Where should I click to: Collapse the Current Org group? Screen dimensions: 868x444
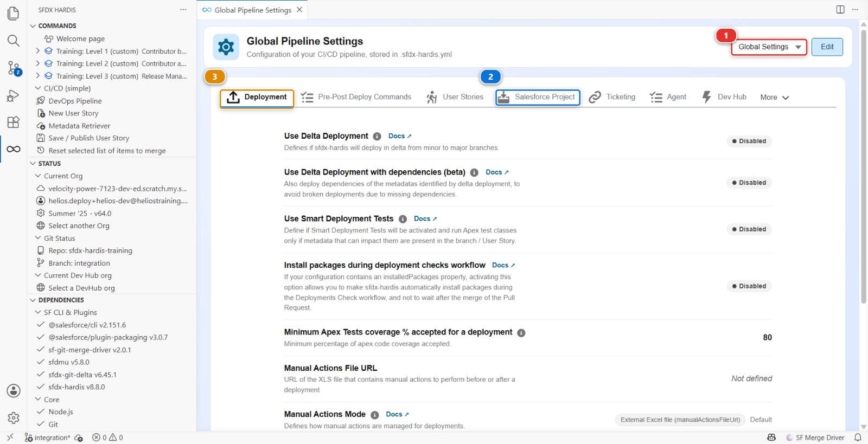(x=38, y=176)
